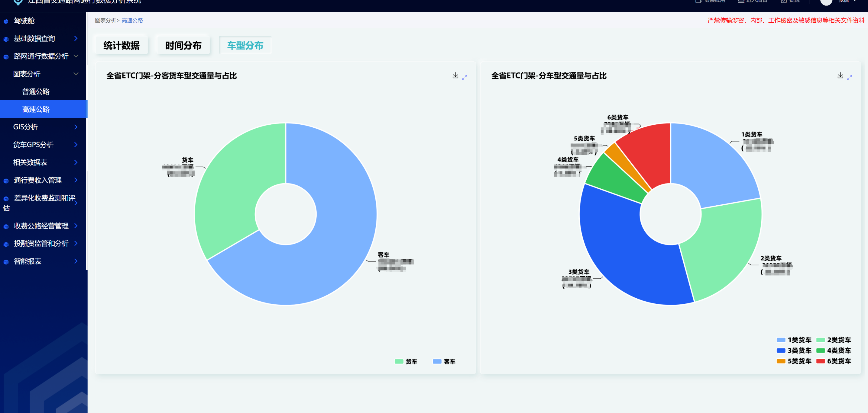Viewport: 868px width, 413px height.
Task: Click the title 全省ETC门架-分客货车型交通量与占比
Action: pyautogui.click(x=171, y=76)
